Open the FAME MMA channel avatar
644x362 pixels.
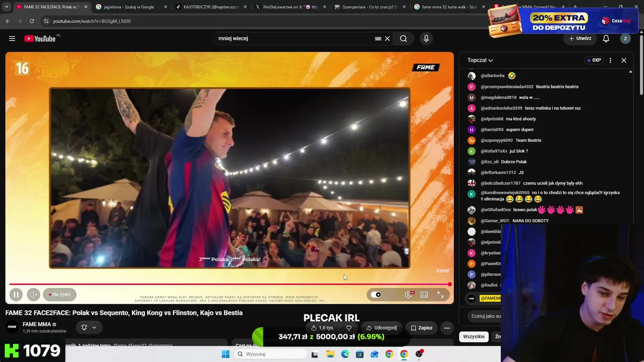tap(12, 327)
